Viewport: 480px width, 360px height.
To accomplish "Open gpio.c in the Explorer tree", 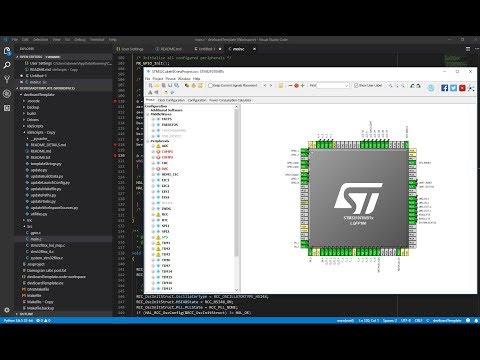I will tap(36, 233).
